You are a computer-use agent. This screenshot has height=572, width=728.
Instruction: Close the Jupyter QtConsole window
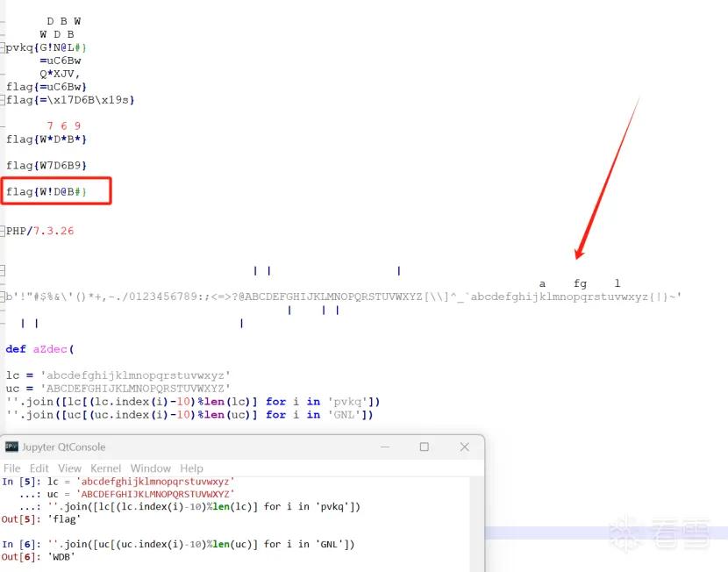(x=464, y=447)
